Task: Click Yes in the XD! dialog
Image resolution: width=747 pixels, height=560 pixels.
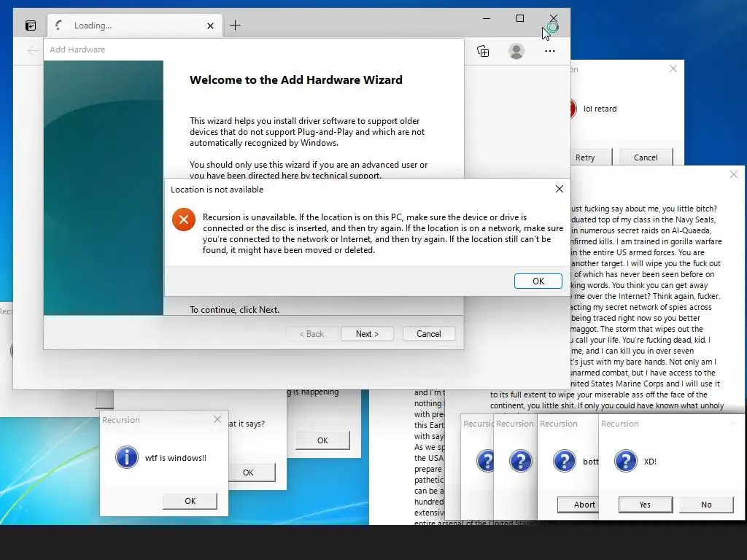Action: [645, 505]
